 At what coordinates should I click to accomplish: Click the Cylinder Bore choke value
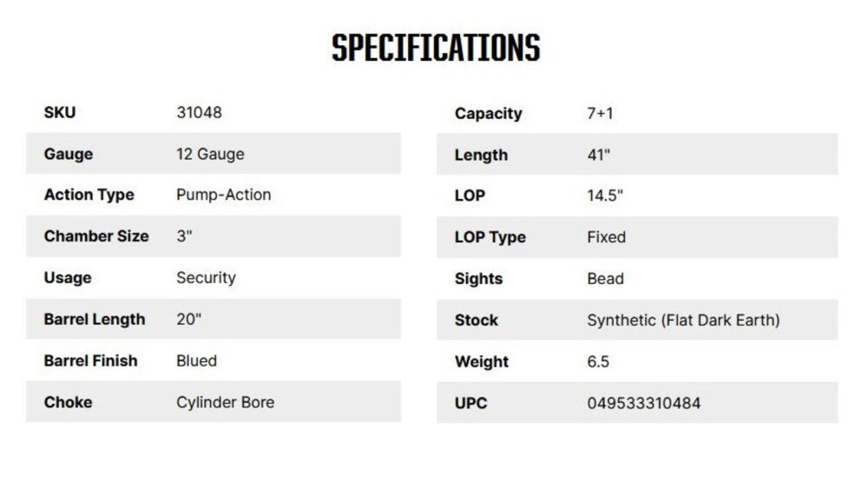[x=225, y=402]
